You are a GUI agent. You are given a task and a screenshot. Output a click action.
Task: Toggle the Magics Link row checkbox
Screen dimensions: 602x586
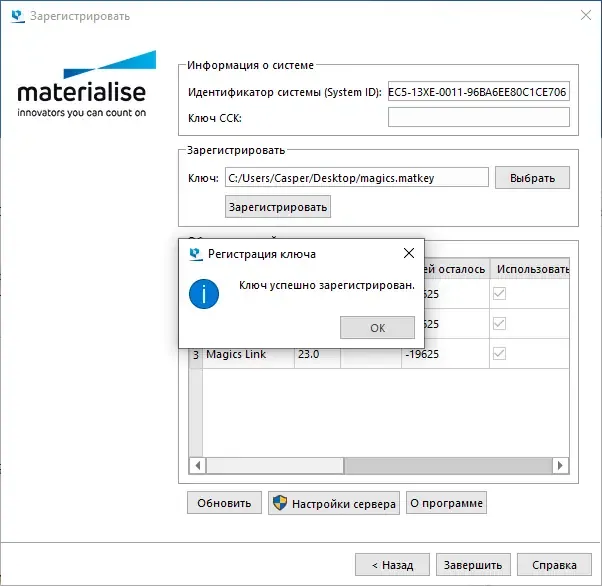point(499,354)
